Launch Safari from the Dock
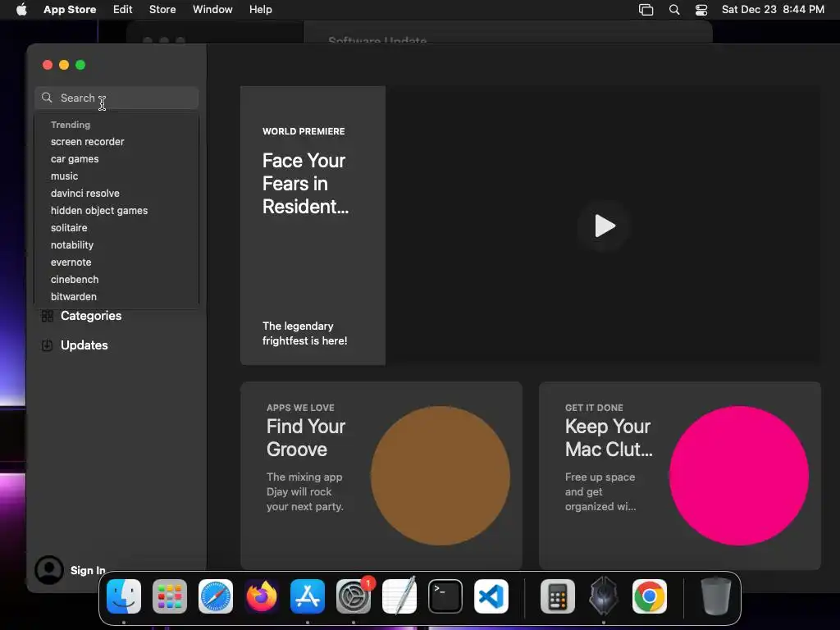Screen dimensions: 840x630 [x=216, y=596]
